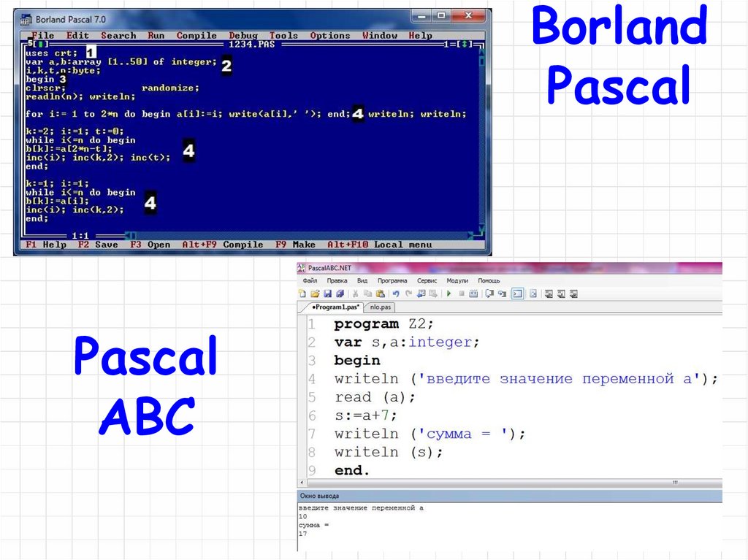Click the blue Undo arrow in PascalABC.NET
The height and width of the screenshot is (560, 748).
[396, 294]
